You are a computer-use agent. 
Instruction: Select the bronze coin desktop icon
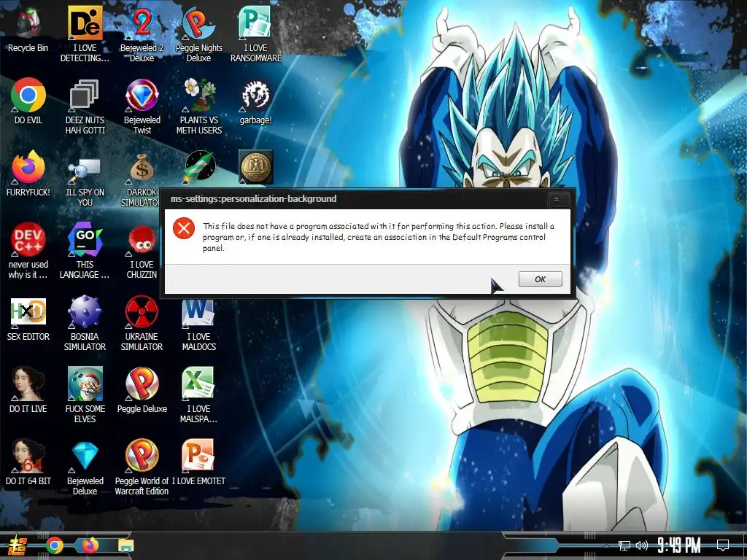point(256,167)
